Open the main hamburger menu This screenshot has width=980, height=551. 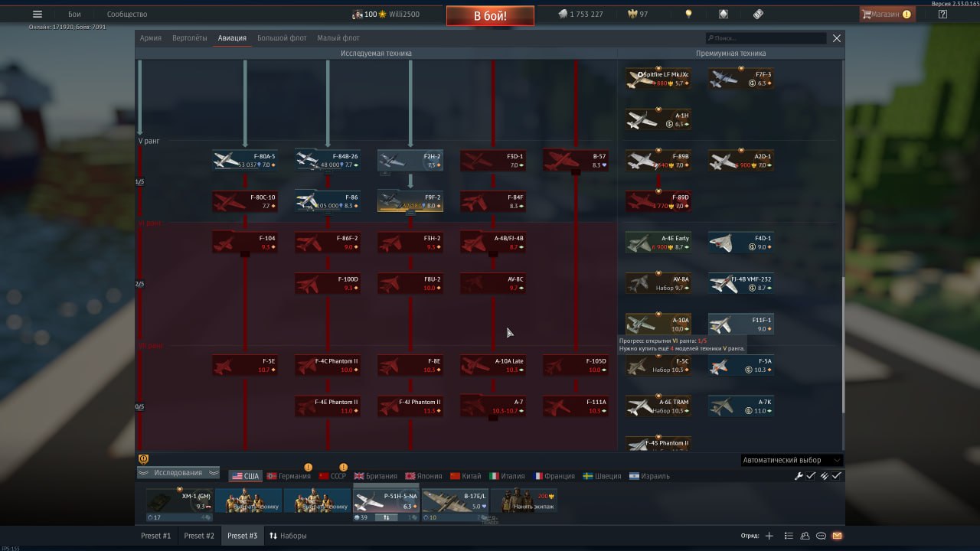coord(38,14)
